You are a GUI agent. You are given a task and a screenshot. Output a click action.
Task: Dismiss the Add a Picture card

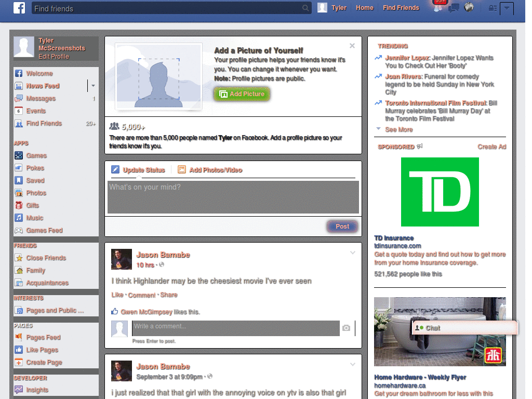click(352, 46)
